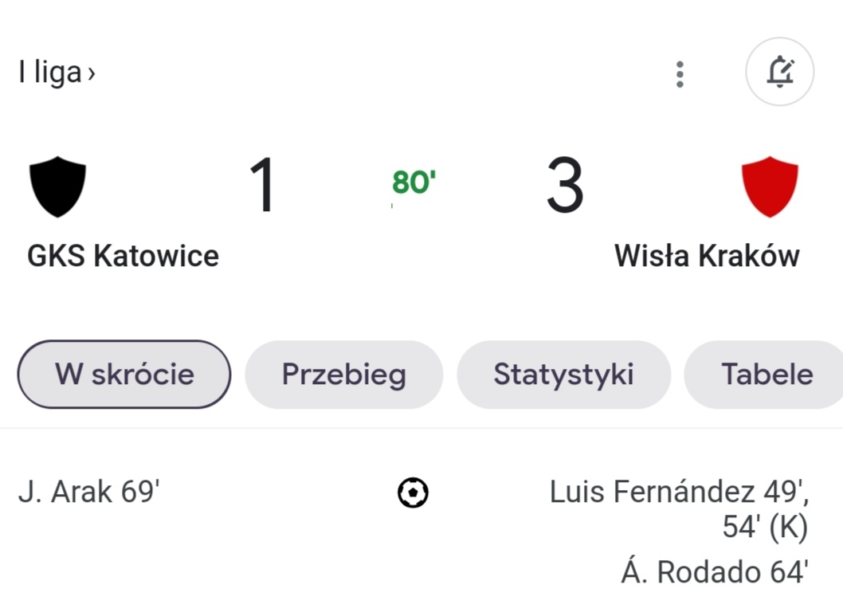Viewport: 843px width, 616px height.
Task: Open the Statystyki tab
Action: coord(563,375)
